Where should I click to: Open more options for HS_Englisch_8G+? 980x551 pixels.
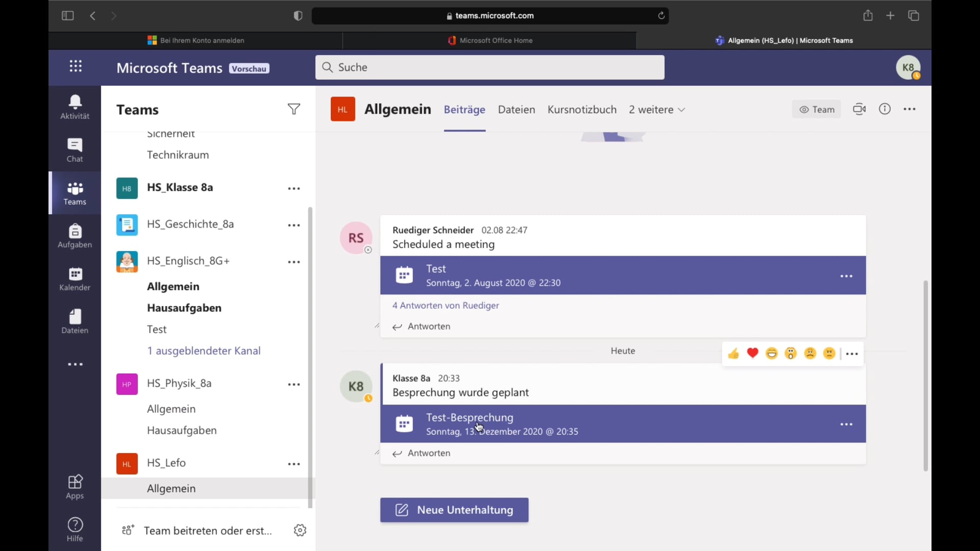[x=294, y=262]
